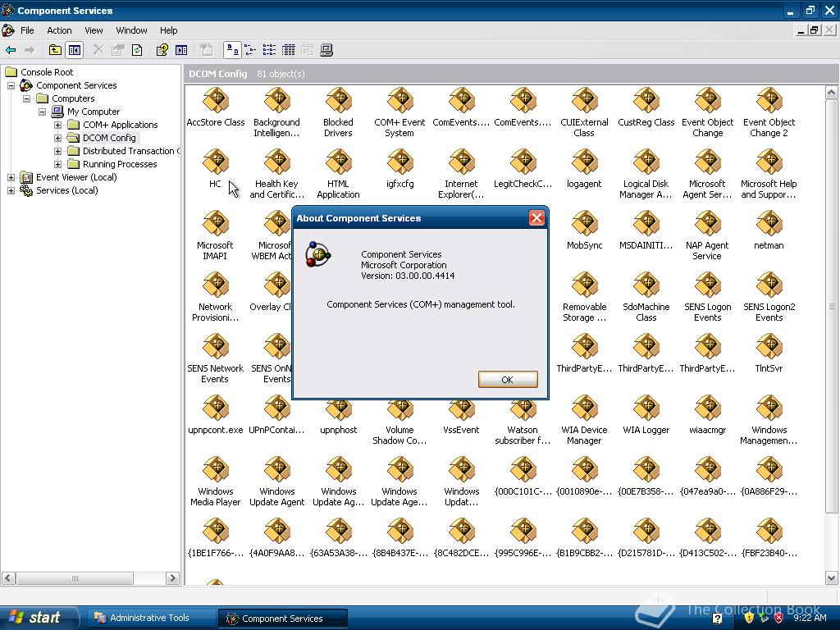
Task: Click the tray help question mark icon
Action: pyautogui.click(x=717, y=619)
